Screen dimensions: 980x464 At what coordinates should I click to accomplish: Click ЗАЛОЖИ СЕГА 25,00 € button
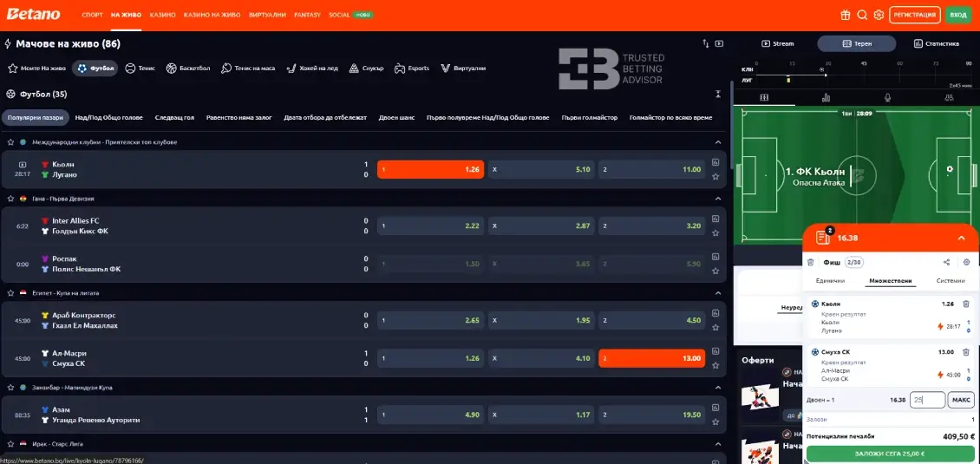890,454
